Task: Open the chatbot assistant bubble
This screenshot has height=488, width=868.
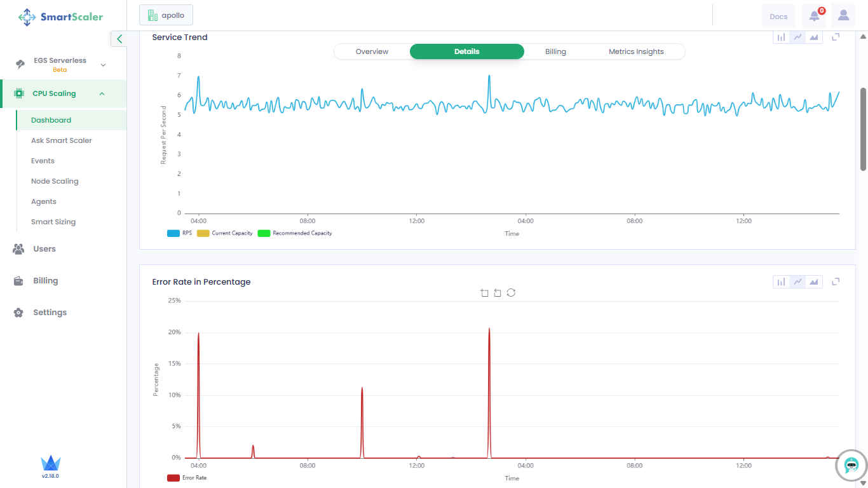Action: point(851,465)
